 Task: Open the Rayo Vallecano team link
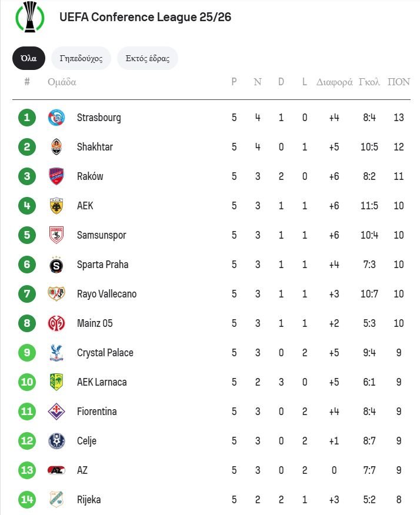(x=106, y=294)
